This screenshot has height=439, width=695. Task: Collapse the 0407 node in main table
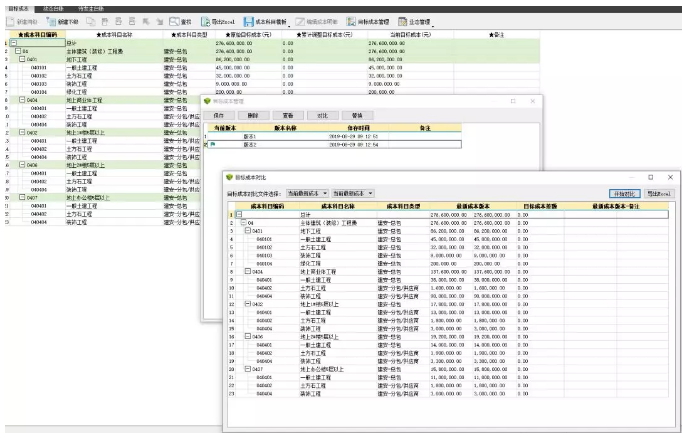click(22, 198)
